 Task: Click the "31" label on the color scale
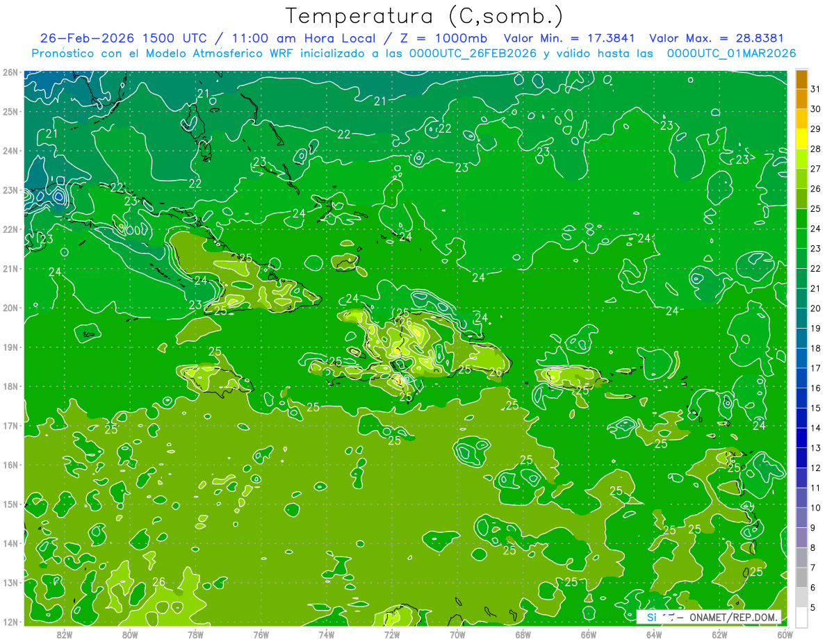coord(816,89)
